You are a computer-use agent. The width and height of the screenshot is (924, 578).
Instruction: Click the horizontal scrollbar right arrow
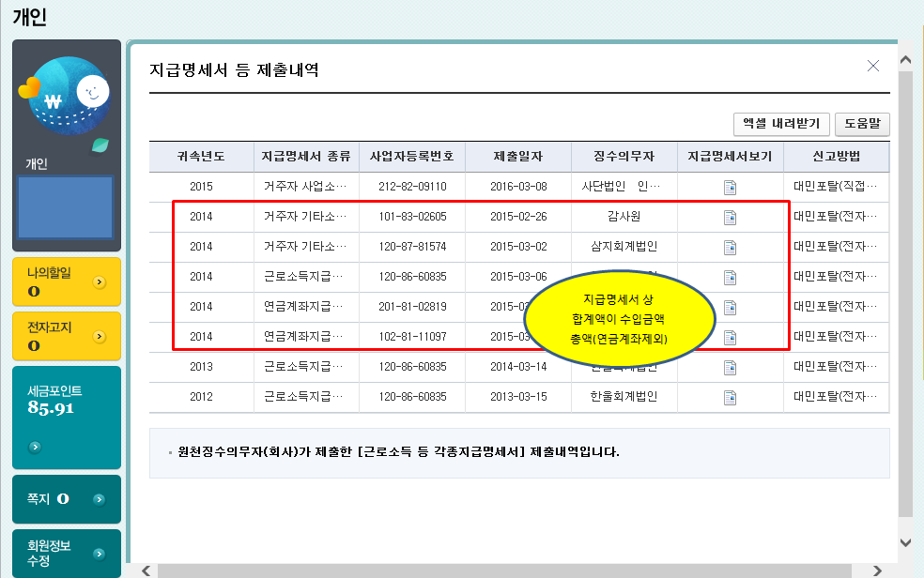point(877,570)
